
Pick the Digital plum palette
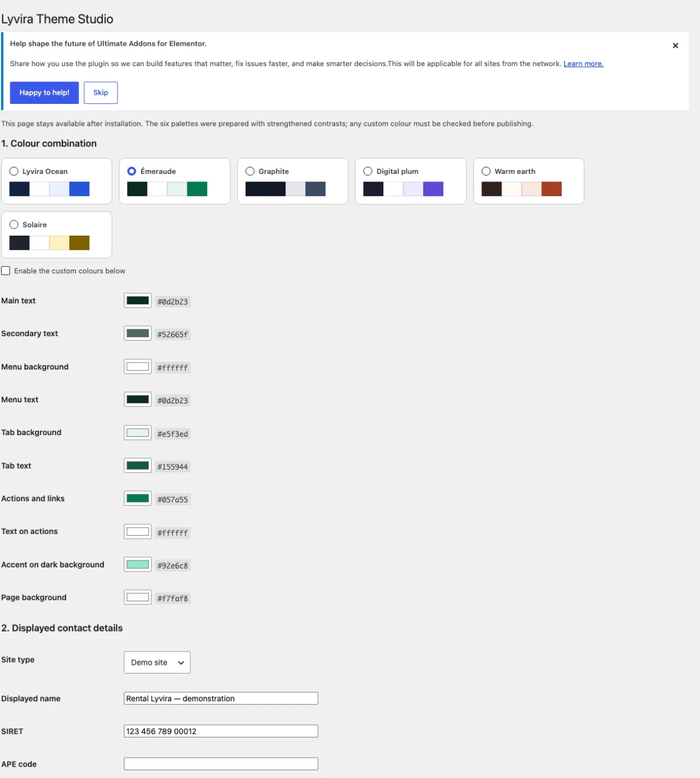(368, 171)
